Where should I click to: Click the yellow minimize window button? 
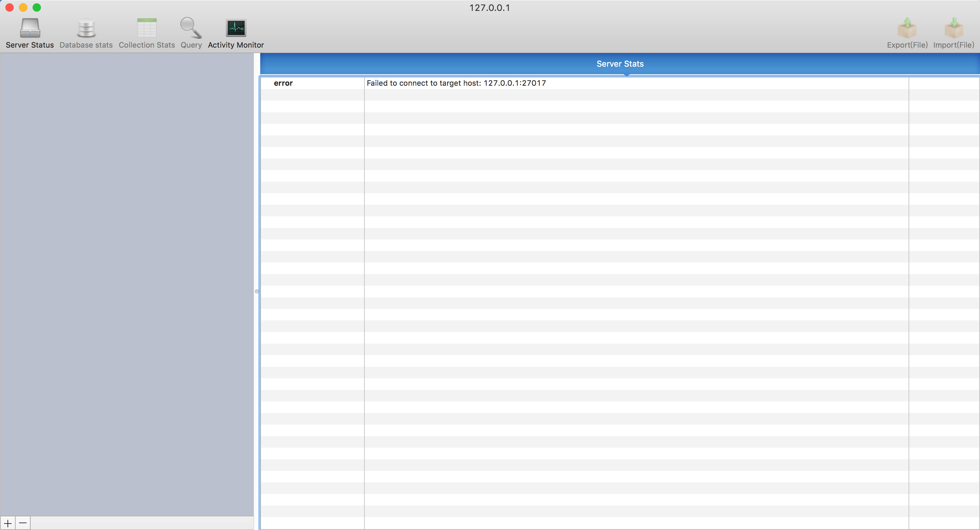[x=23, y=7]
